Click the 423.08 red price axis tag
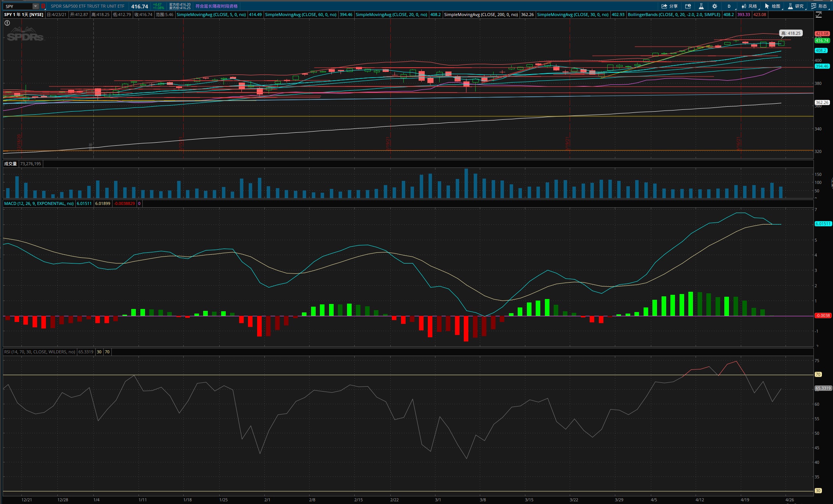Viewport: 833px width, 504px height. click(x=822, y=34)
